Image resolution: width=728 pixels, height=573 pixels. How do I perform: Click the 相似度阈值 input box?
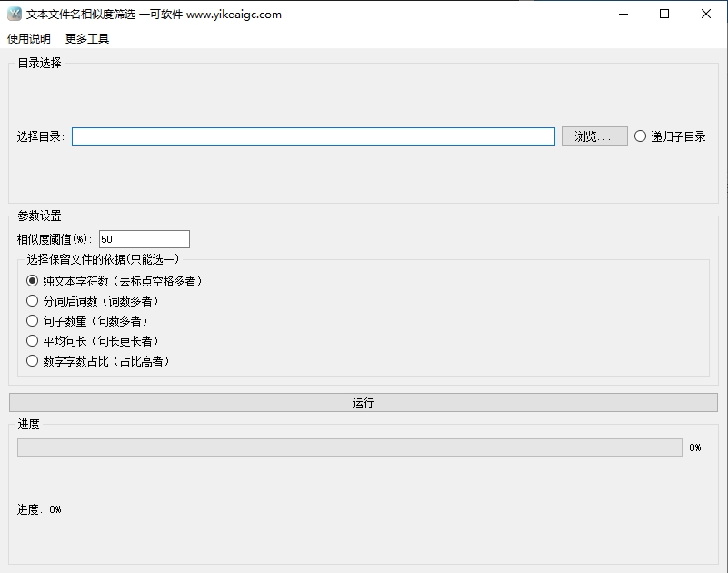[144, 239]
